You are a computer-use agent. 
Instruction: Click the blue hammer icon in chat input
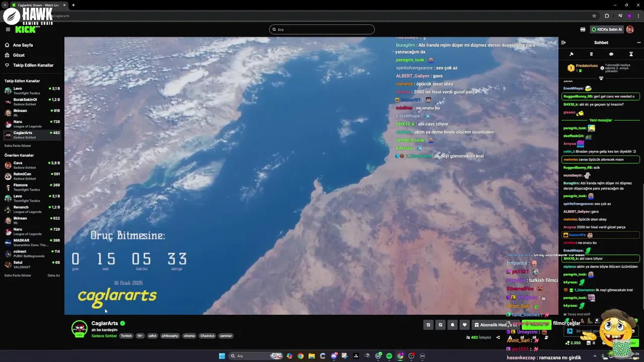[x=570, y=331]
